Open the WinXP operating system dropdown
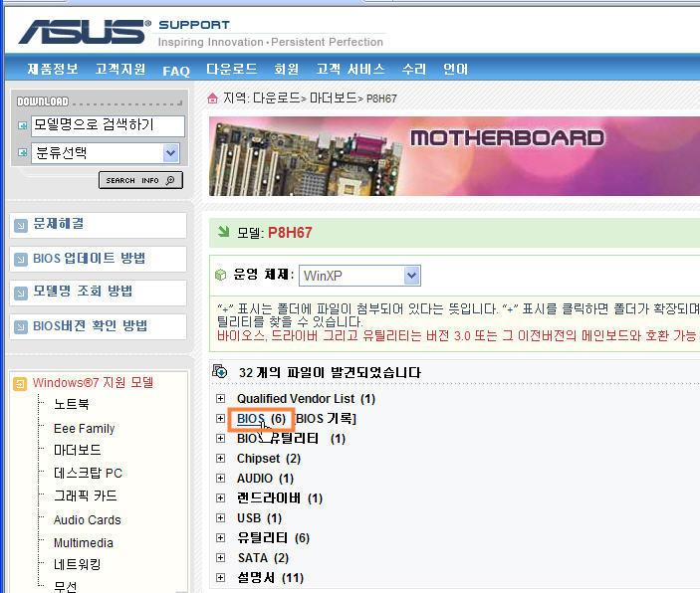The height and width of the screenshot is (593, 700). pyautogui.click(x=359, y=276)
